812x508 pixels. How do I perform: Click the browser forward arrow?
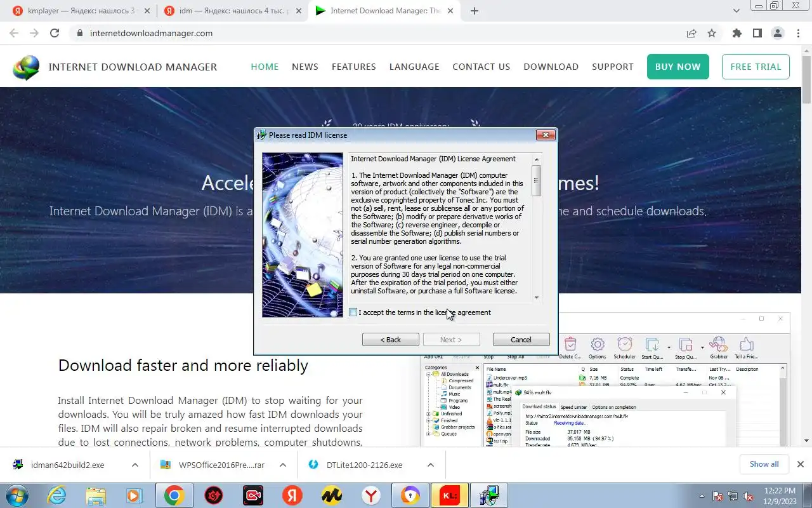click(x=34, y=33)
